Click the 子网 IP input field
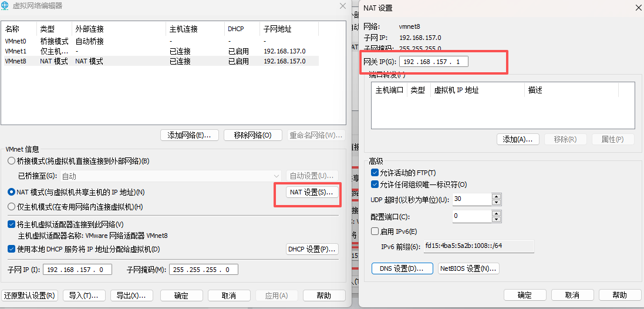 tap(77, 270)
